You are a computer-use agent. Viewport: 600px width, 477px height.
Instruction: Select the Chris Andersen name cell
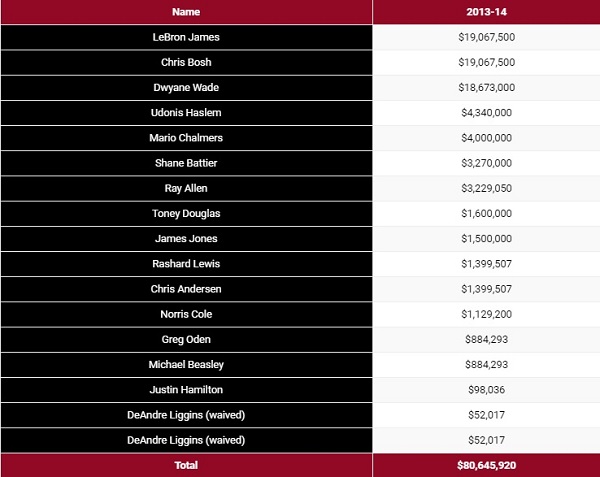[x=186, y=289]
